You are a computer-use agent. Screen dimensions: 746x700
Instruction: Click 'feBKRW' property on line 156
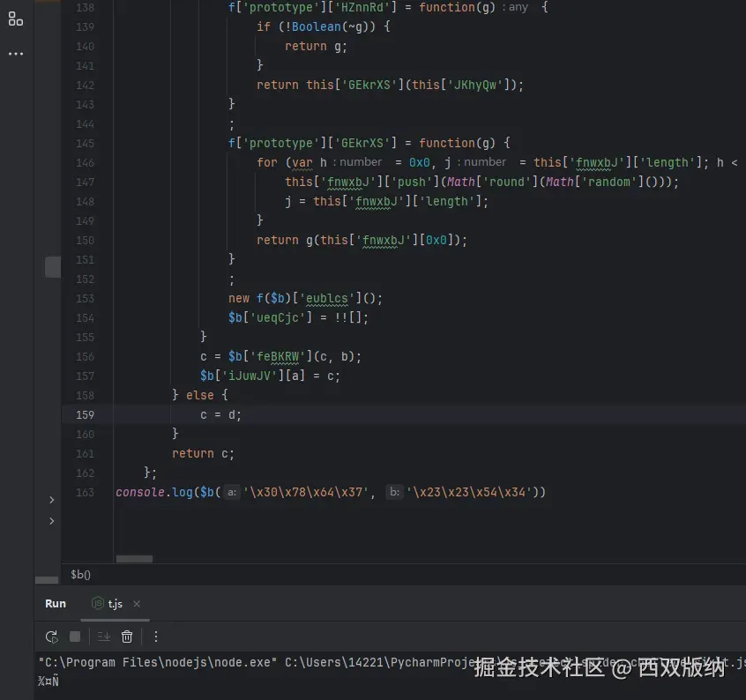[x=278, y=357]
